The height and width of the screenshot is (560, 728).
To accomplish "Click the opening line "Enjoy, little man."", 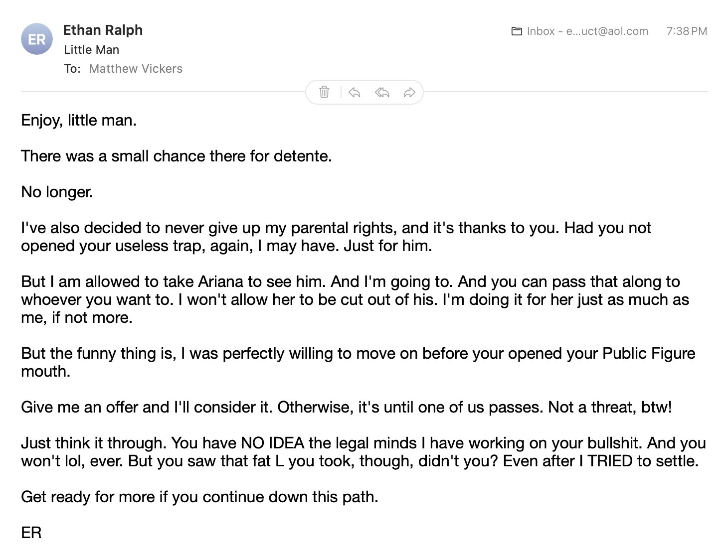I will tap(79, 121).
